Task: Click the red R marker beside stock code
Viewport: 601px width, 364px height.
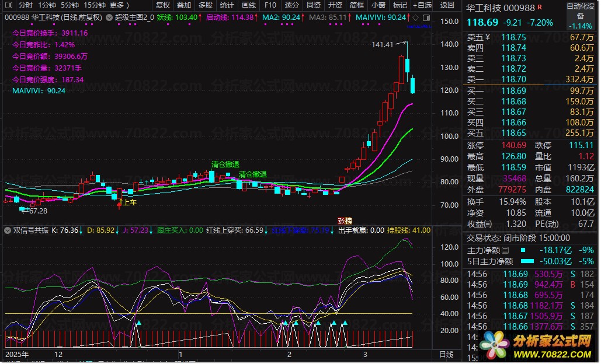Action: pyautogui.click(x=540, y=7)
